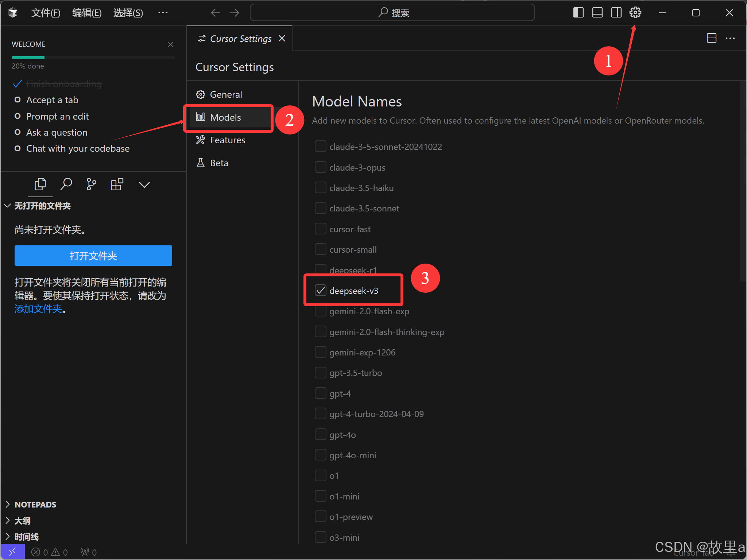Screen dimensions: 747x560
Task: Click the settings gear in title bar
Action: point(635,13)
